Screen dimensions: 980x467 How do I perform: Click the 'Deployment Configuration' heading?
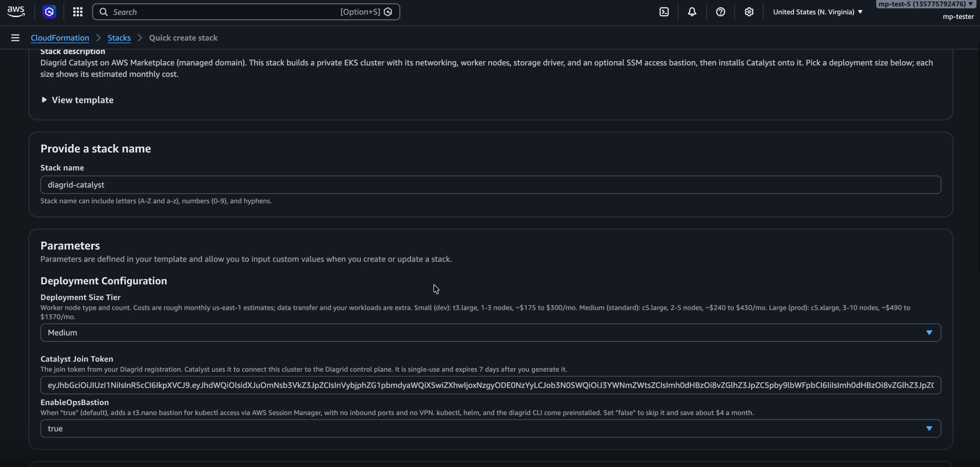104,281
